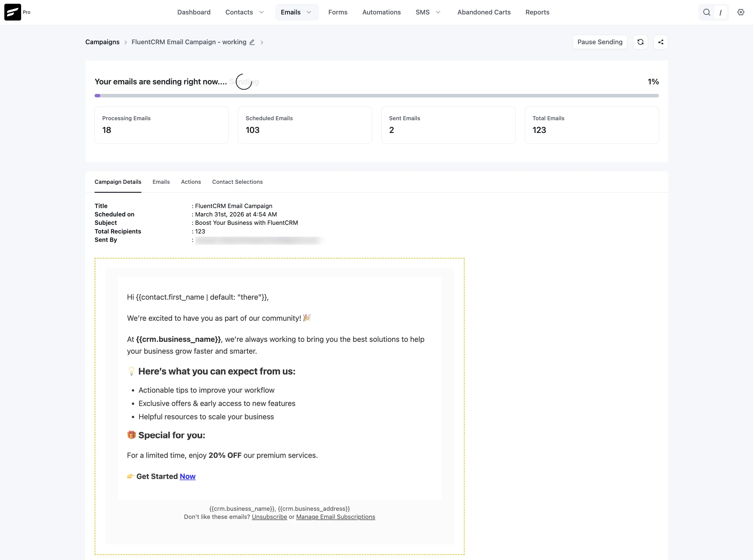Screen dimensions: 753x560
Task: Click the Unsubscribe link in footer
Action: coord(269,517)
